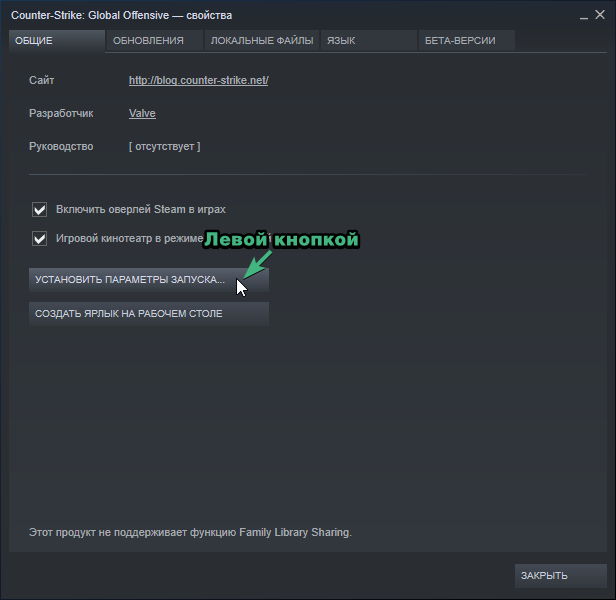Click the 'Руководство' field label
The height and width of the screenshot is (600, 616).
pos(61,147)
